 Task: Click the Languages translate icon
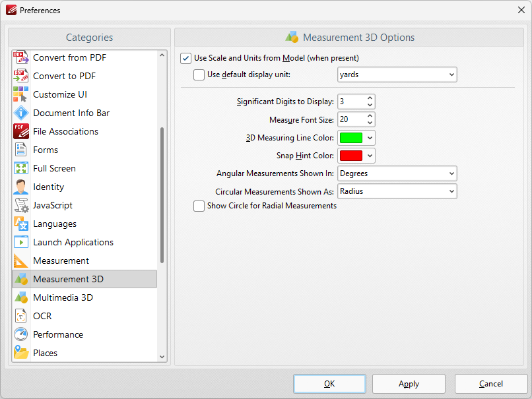coord(20,224)
